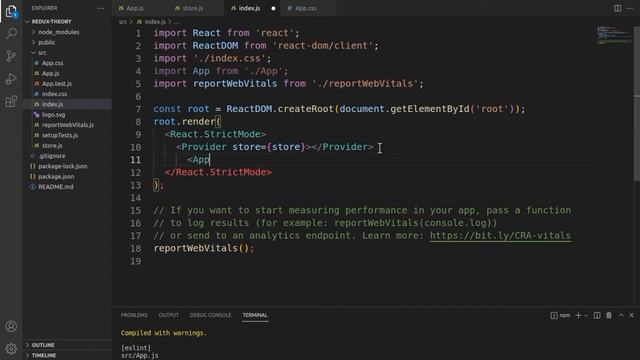Select the index.js editor tab
Screen dimensions: 640x360
point(249,8)
